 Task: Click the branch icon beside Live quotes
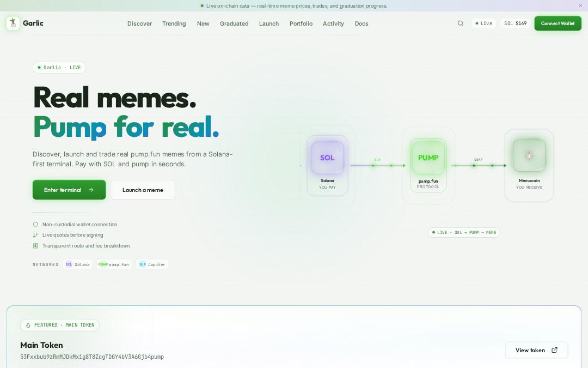[x=35, y=235]
